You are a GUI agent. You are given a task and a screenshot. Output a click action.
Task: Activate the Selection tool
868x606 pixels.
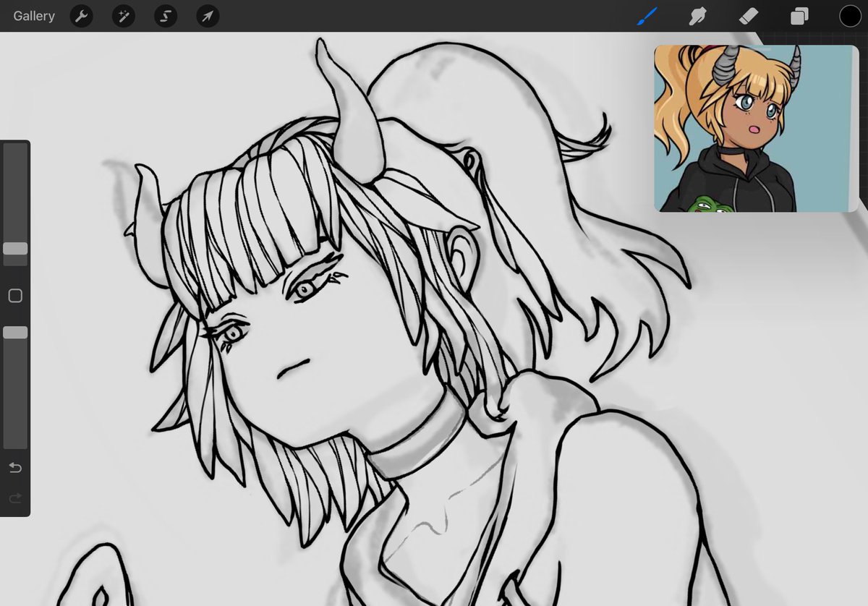coord(165,15)
